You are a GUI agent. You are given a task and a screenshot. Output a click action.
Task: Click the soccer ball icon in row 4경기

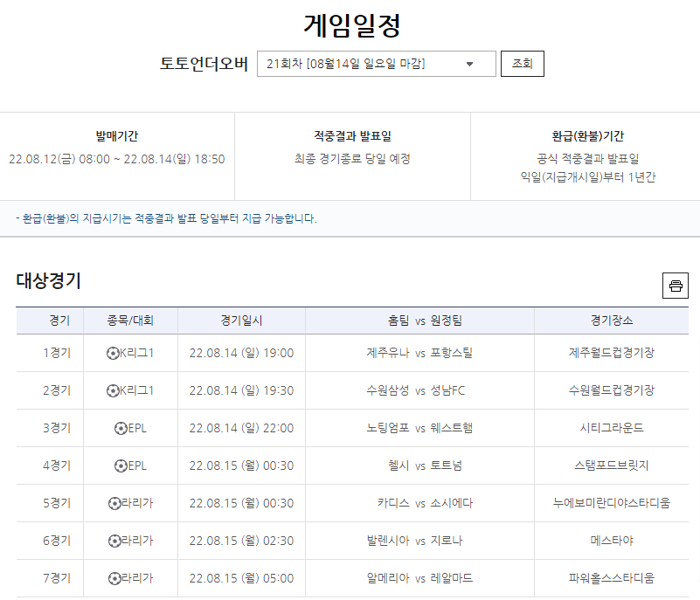(x=121, y=466)
